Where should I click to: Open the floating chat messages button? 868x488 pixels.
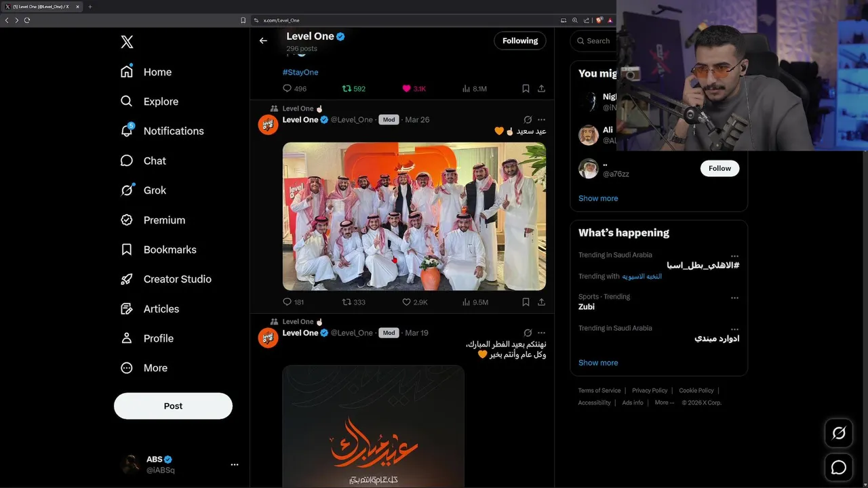pos(839,468)
